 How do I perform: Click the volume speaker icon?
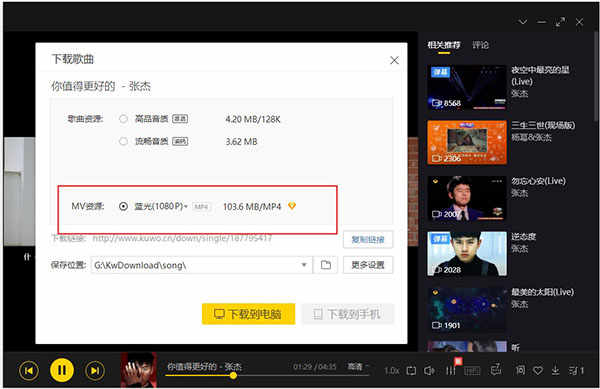pos(429,371)
